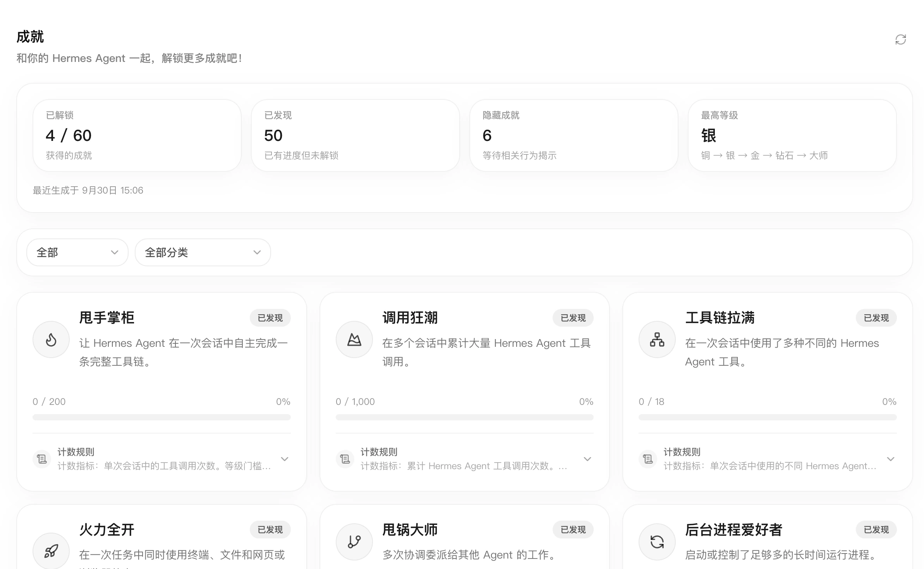
Task: Click the rocket icon on 火力全开 card
Action: pos(51,551)
